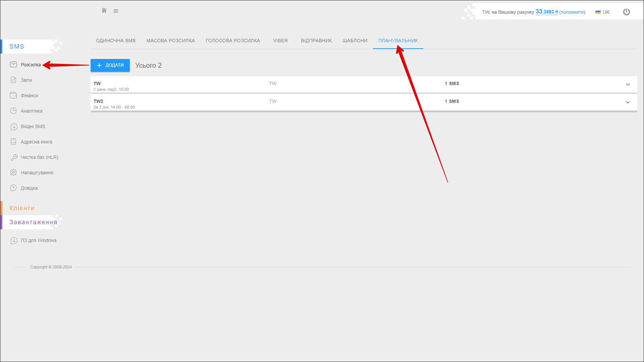Click the home icon in top bar
644x362 pixels.
coord(104,11)
